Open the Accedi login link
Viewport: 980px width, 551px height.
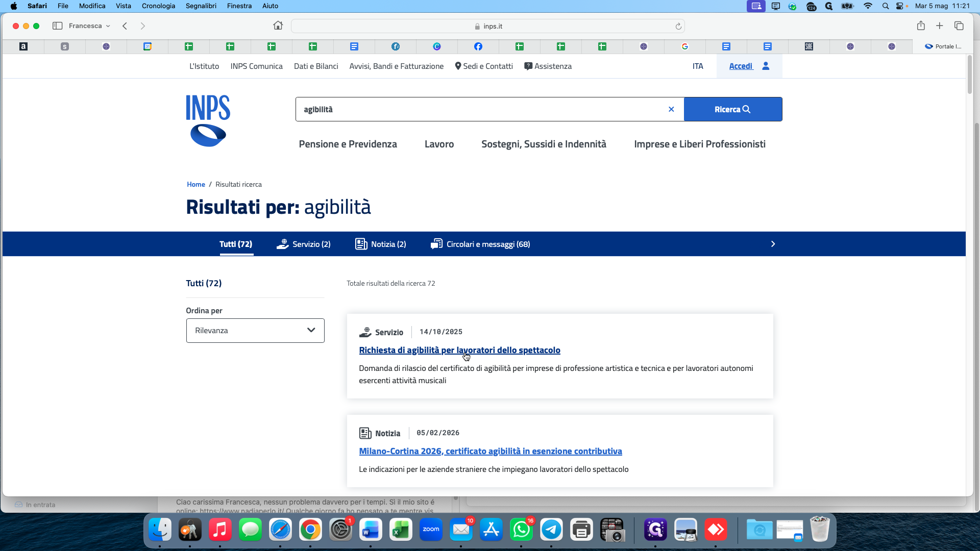(x=749, y=66)
